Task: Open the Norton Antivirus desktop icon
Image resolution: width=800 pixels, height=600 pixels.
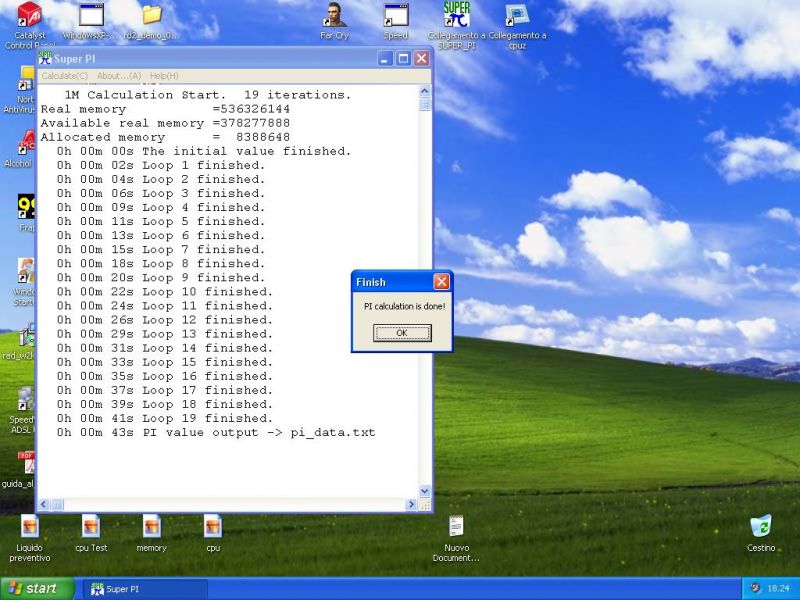Action: 26,79
